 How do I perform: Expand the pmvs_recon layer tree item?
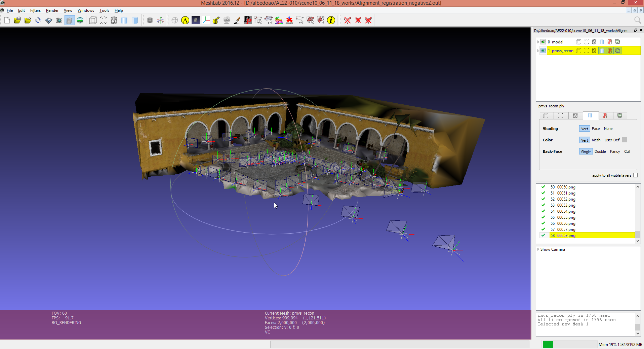point(538,51)
